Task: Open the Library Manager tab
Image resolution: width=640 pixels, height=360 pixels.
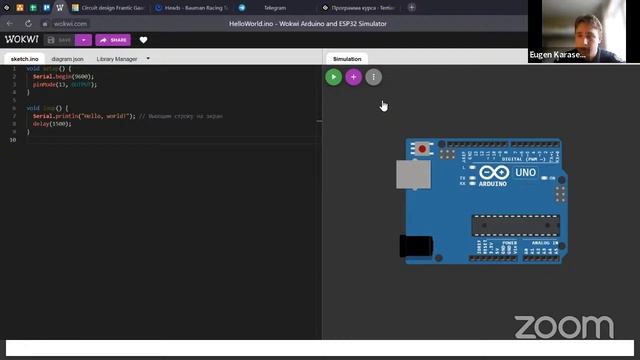Action: pyautogui.click(x=117, y=59)
